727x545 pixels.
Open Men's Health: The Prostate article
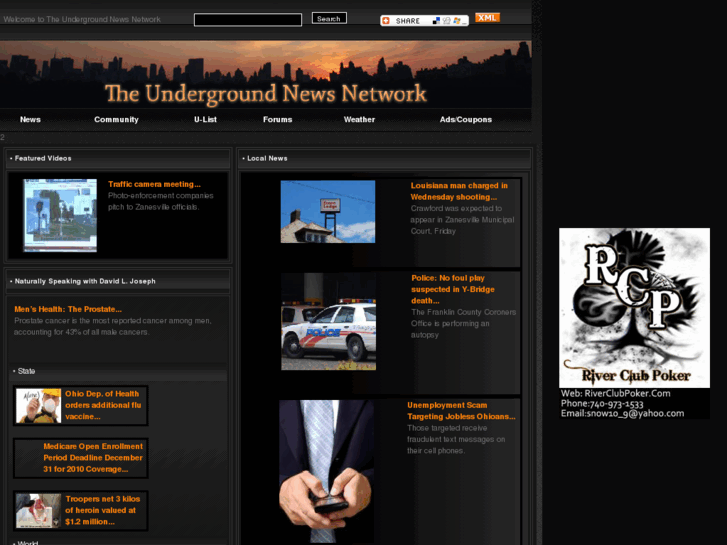click(x=68, y=309)
